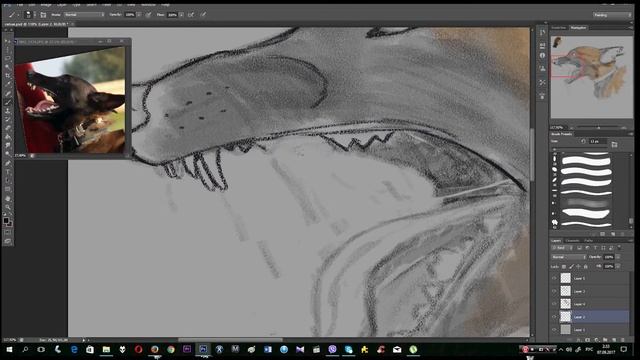Click brush panel icon in Brush Presets panel
Viewport: 640px width, 360px height.
614,144
